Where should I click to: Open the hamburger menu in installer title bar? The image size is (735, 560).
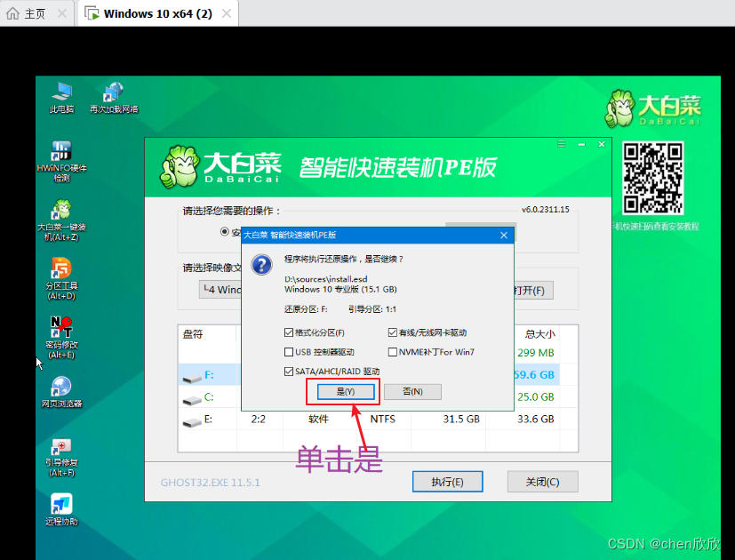(561, 144)
